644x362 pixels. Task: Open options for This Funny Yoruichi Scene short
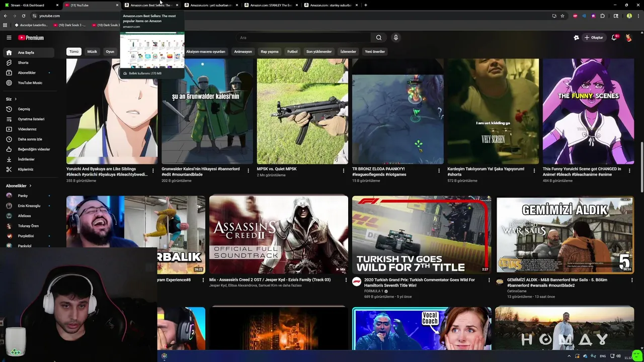[629, 170]
